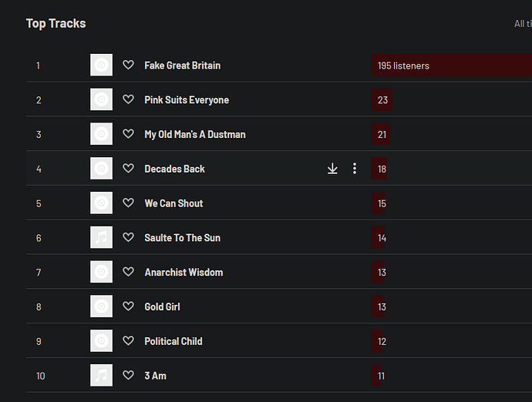Click the Fake Great Britain album artwork
The image size is (532, 402).
tap(101, 65)
